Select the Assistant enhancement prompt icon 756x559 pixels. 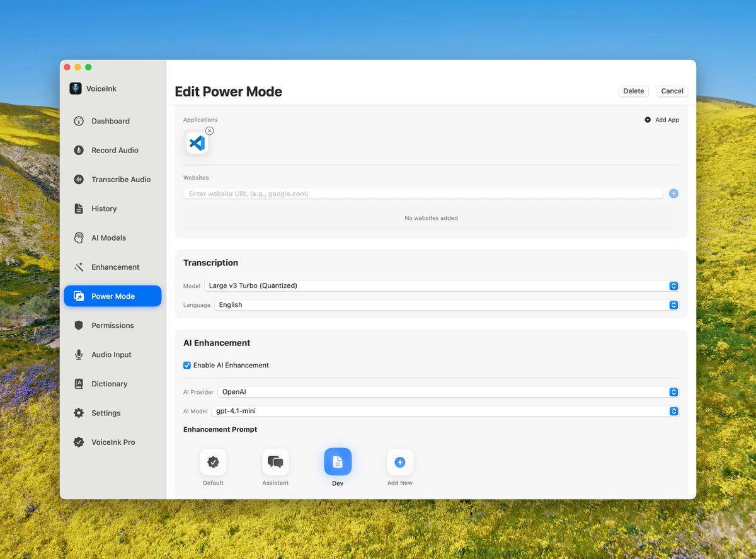point(275,462)
